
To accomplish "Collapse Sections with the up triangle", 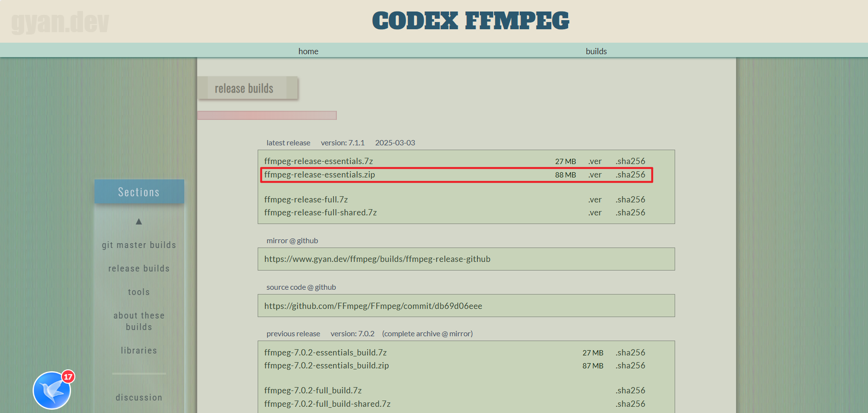I will 139,222.
